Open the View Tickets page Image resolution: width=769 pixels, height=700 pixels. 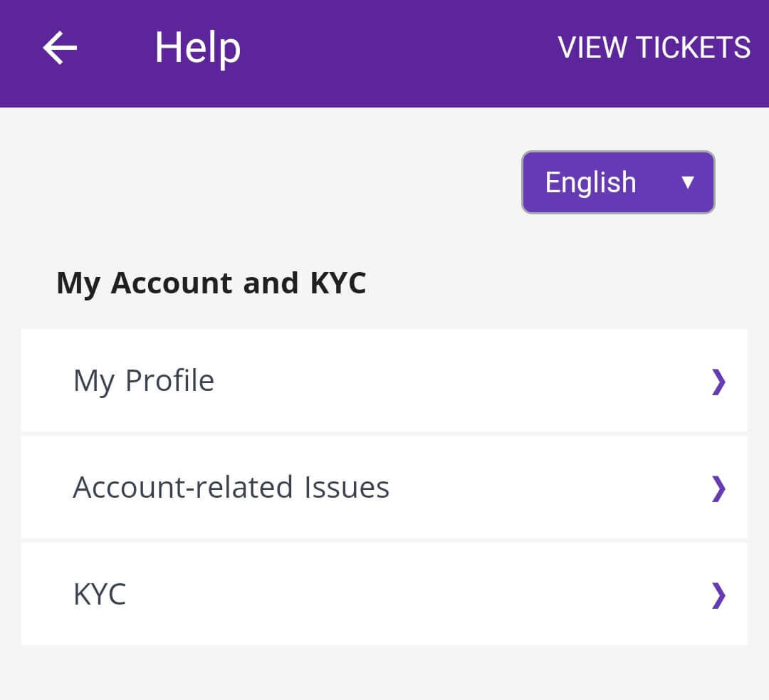[x=654, y=48]
